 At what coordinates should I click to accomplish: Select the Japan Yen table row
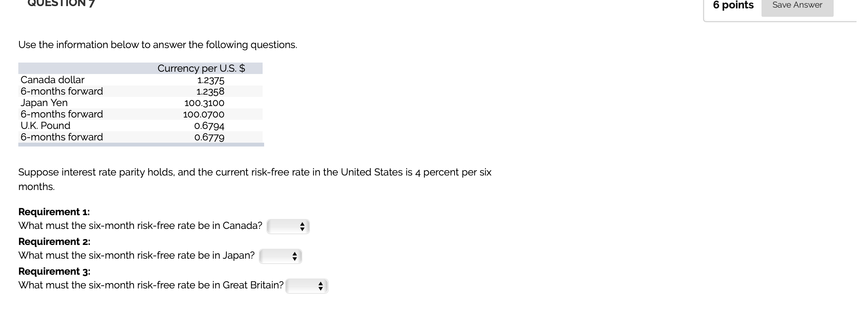[x=44, y=103]
